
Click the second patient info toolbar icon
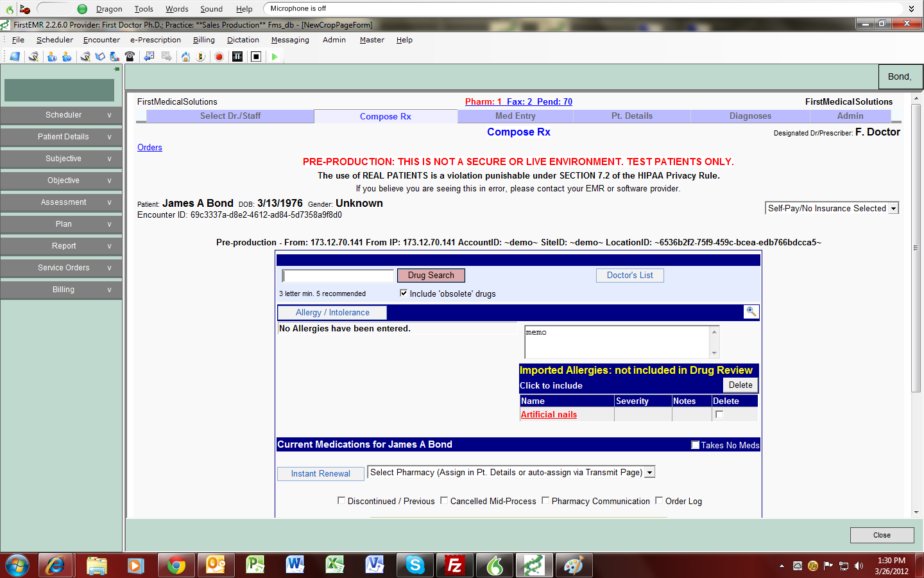(67, 57)
